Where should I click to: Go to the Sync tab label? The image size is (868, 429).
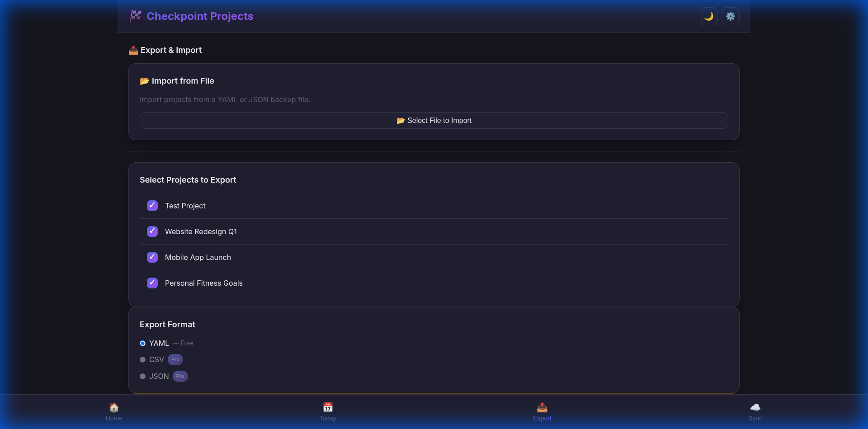click(755, 418)
